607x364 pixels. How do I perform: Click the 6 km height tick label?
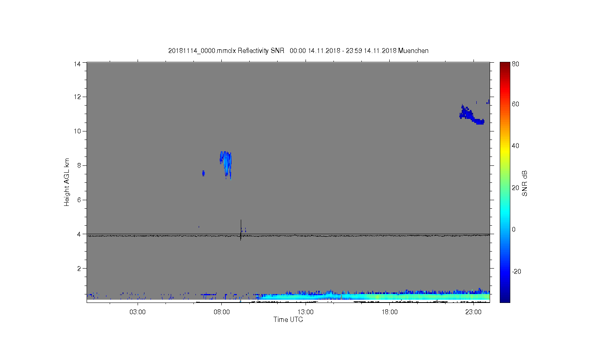tap(79, 200)
